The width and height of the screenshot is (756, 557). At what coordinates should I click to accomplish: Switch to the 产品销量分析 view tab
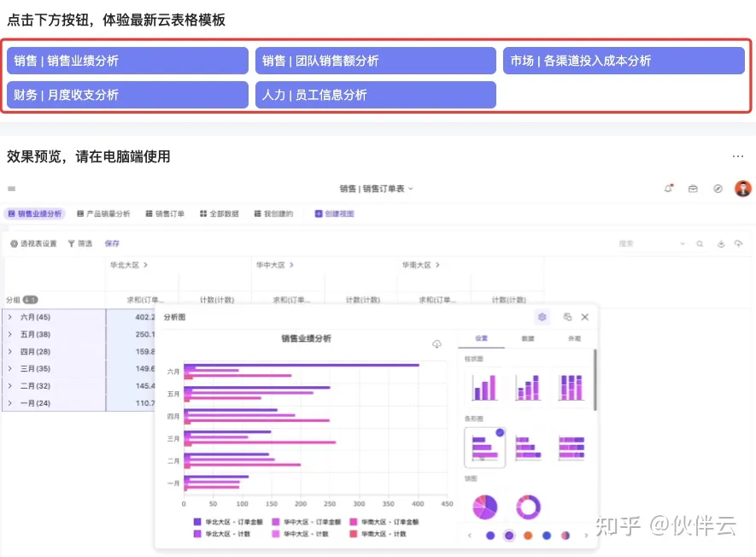(x=103, y=214)
